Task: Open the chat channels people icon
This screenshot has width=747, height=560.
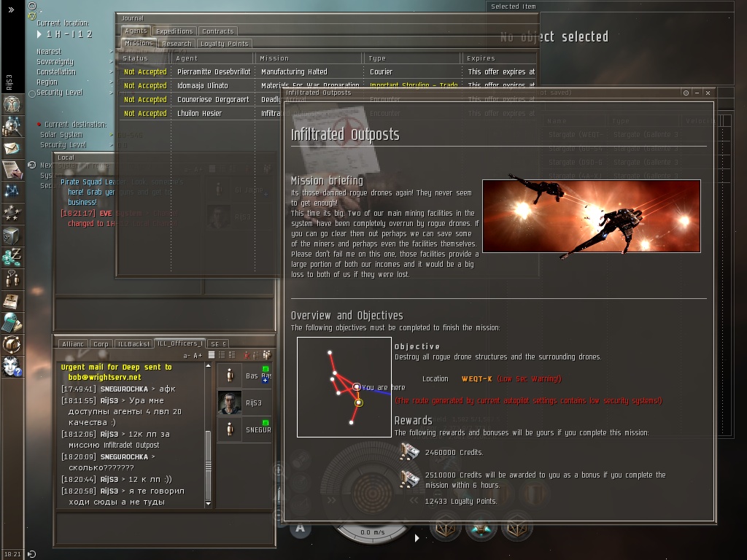Action: coord(12,279)
